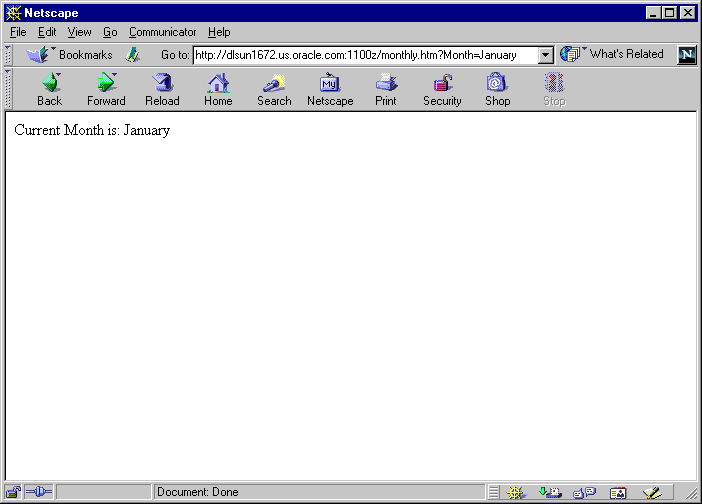The image size is (702, 504).
Task: Click the Netscape N logo
Action: tap(687, 55)
